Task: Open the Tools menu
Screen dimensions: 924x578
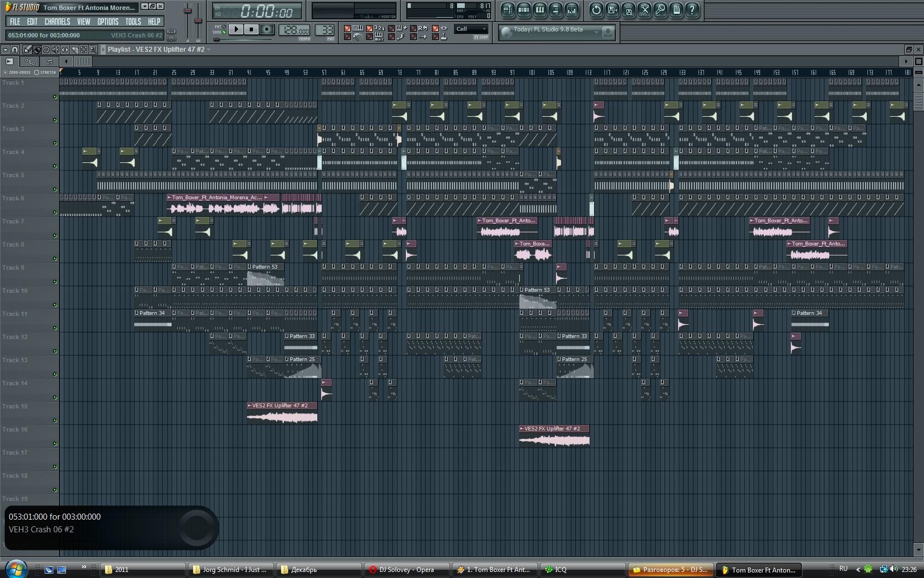Action: 133,21
